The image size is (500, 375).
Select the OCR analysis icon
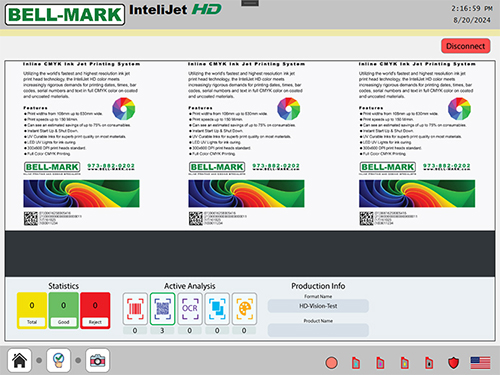[x=190, y=309]
